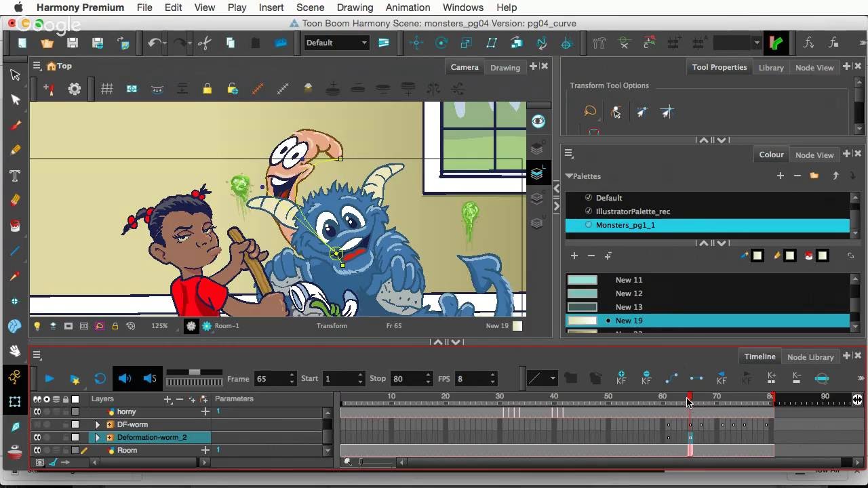Select the Brush tool in the left toolbar
868x488 pixels.
pyautogui.click(x=15, y=125)
